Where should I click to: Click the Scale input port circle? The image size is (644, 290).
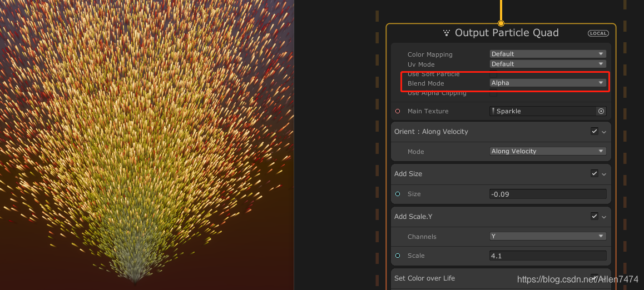coord(398,256)
